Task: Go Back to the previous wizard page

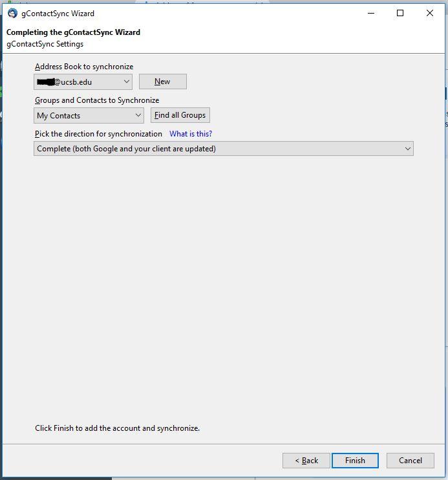Action: tap(306, 461)
